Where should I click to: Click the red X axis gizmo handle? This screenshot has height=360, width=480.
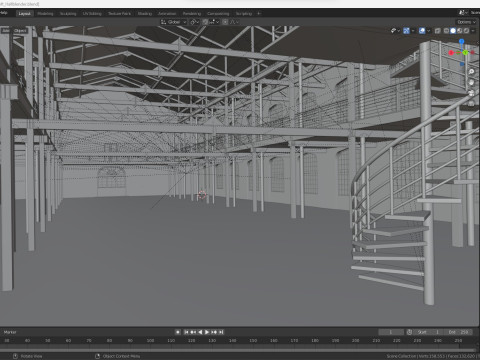click(x=451, y=53)
